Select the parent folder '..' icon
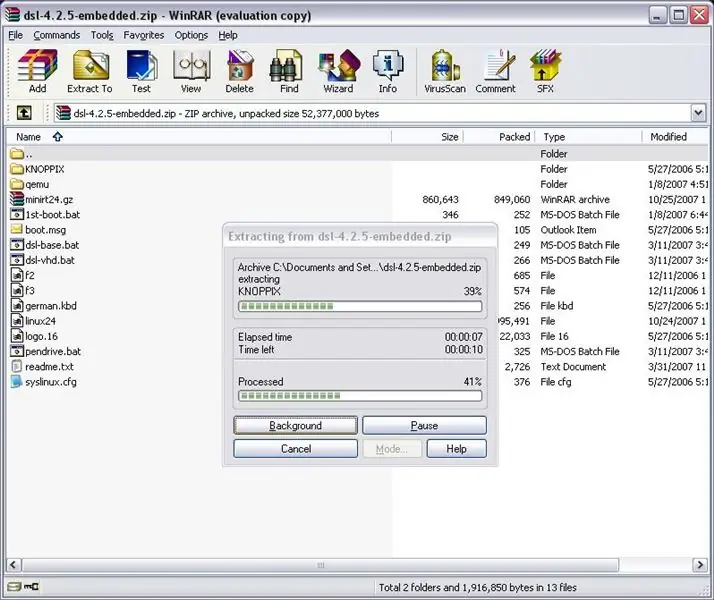The height and width of the screenshot is (600, 714). pos(17,153)
